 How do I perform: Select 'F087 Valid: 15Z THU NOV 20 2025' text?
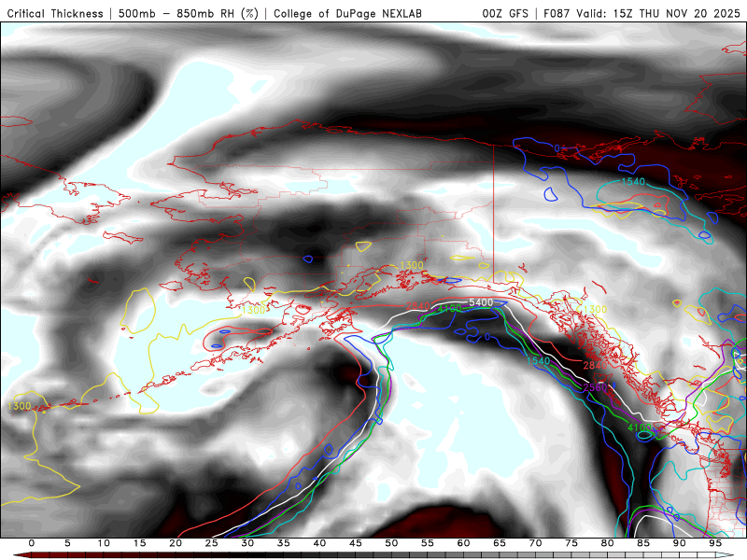[x=641, y=13]
